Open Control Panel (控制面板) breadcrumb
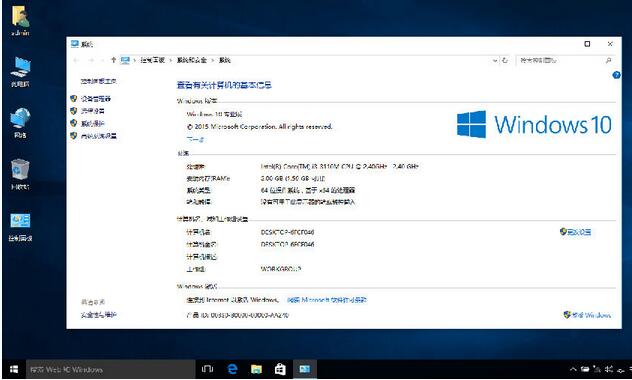 point(152,60)
